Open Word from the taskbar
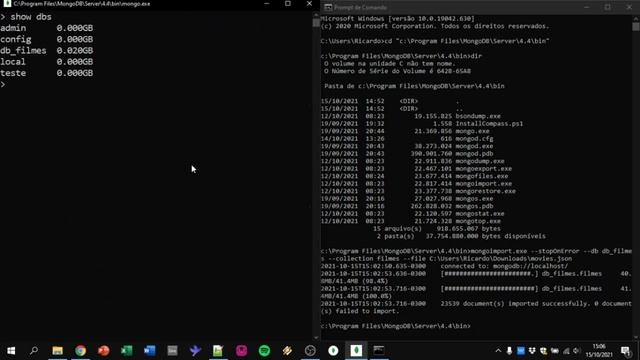 coord(149,351)
